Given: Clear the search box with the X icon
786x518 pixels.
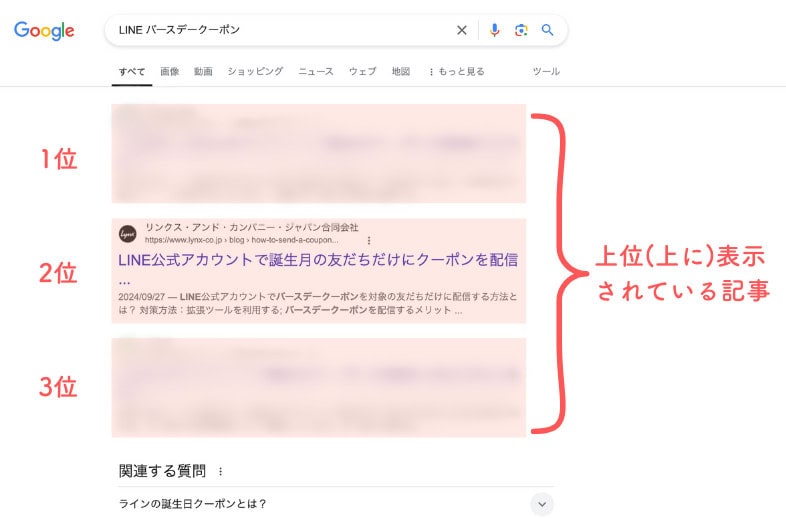Looking at the screenshot, I should 462,30.
